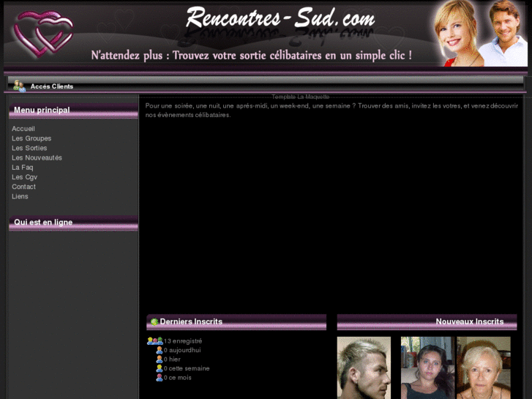The image size is (532, 399).
Task: Click the Derniers Inscrits header
Action: tap(236, 322)
